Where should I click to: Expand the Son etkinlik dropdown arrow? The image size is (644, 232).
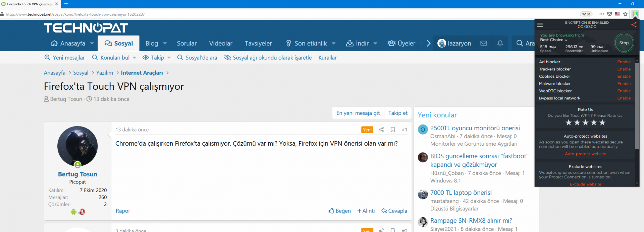(333, 44)
